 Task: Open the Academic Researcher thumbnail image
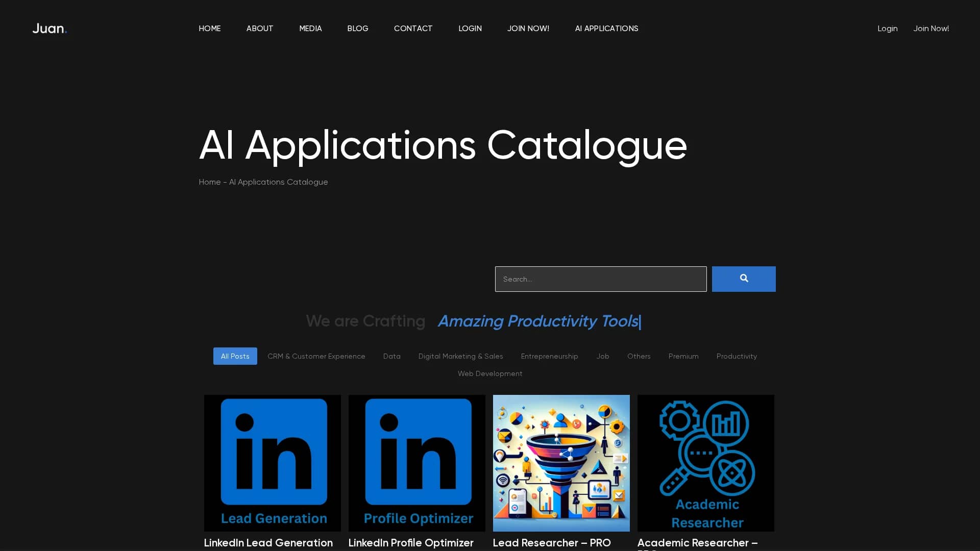pos(706,463)
